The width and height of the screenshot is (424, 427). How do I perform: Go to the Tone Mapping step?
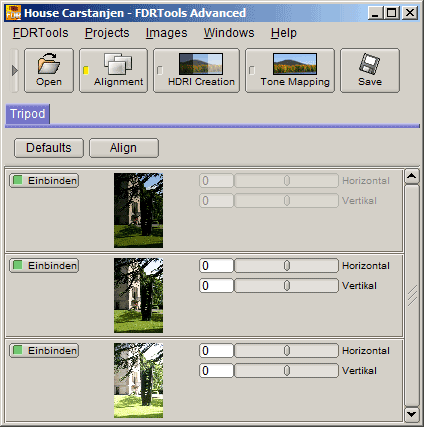[x=290, y=70]
